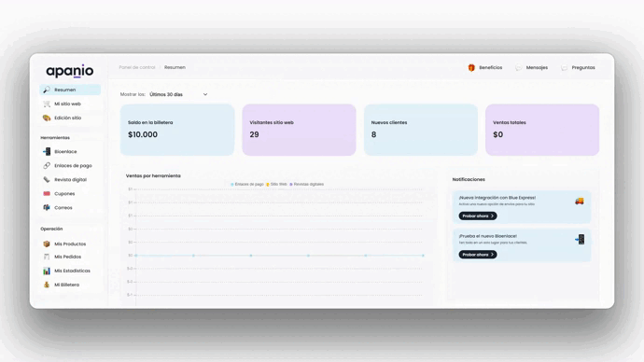Click the Resumen magnifier icon in sidebar

click(x=47, y=90)
